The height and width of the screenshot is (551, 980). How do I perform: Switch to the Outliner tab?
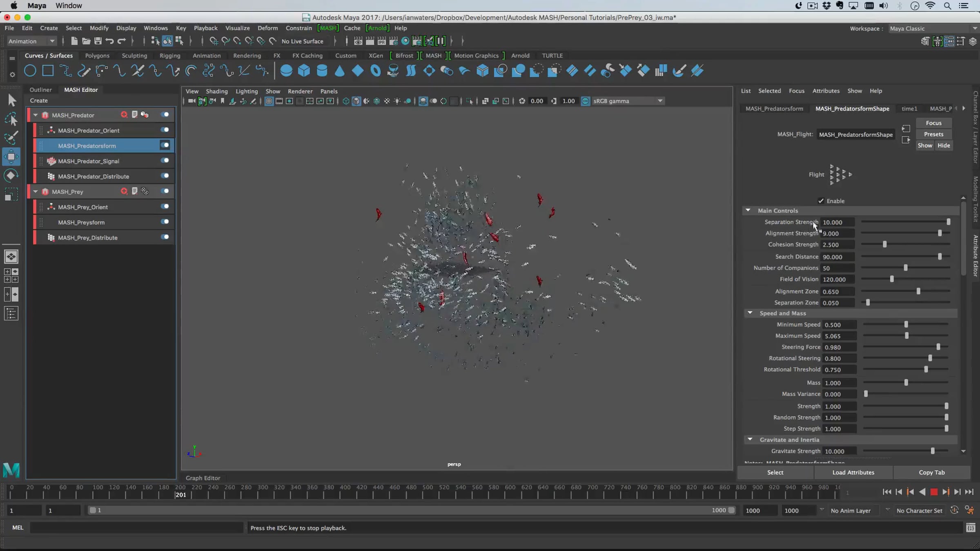point(41,90)
